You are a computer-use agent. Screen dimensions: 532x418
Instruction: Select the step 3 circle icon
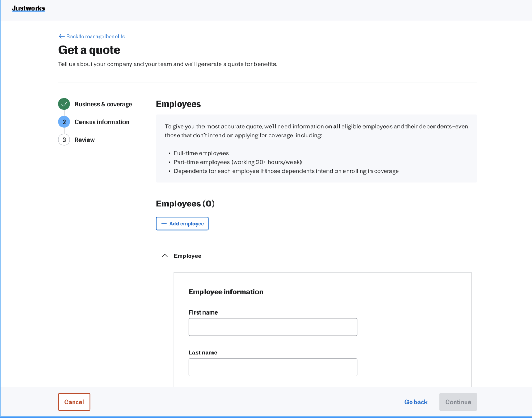pos(64,140)
